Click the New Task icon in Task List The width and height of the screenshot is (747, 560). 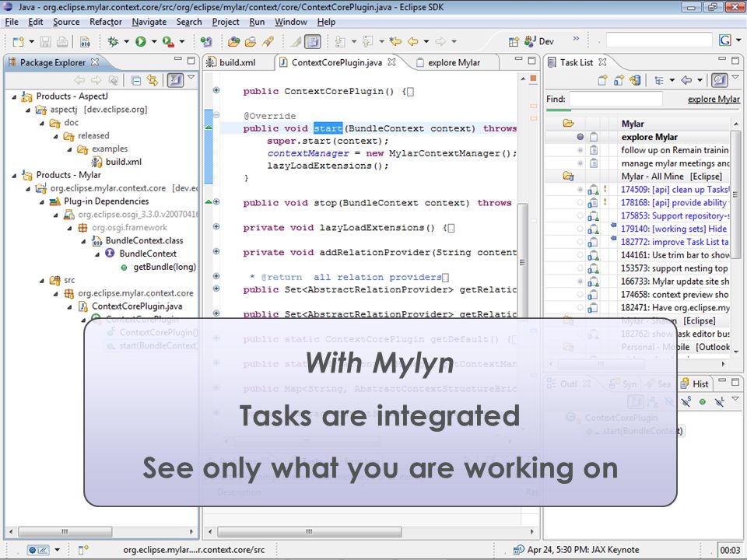coord(602,80)
